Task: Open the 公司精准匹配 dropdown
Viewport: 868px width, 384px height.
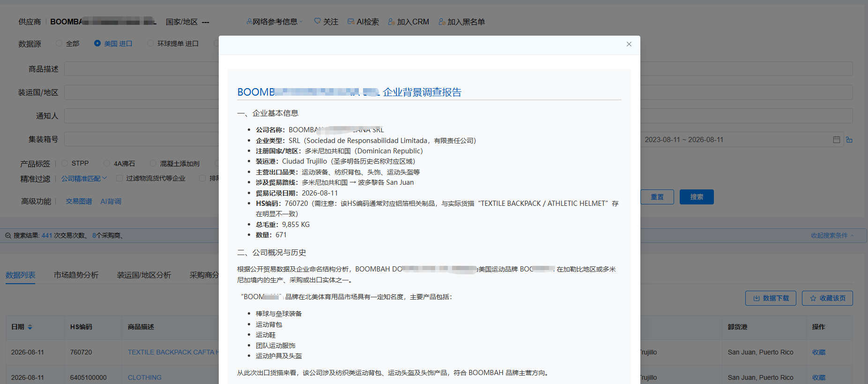Action: pos(84,179)
